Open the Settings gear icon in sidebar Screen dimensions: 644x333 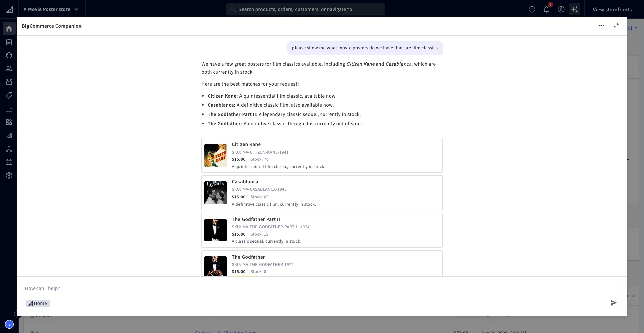[9, 175]
